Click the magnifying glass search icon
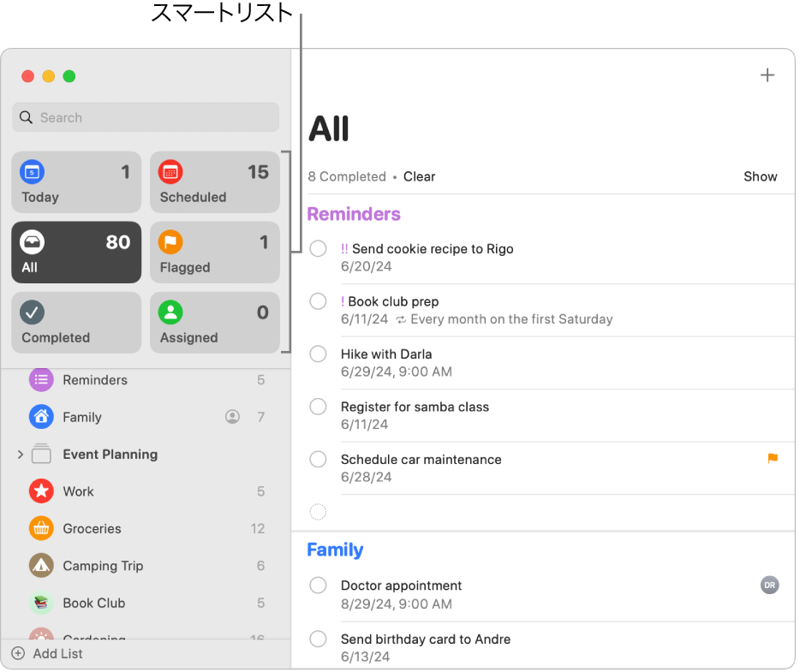 (x=26, y=118)
